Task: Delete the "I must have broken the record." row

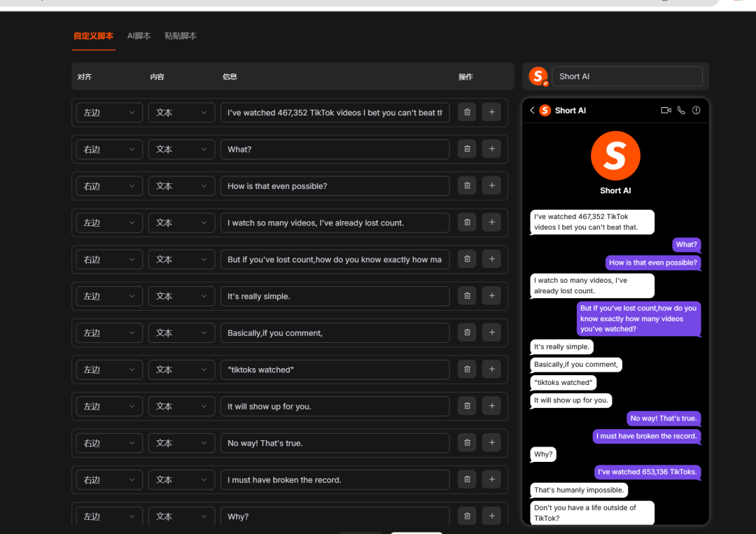Action: coord(467,479)
